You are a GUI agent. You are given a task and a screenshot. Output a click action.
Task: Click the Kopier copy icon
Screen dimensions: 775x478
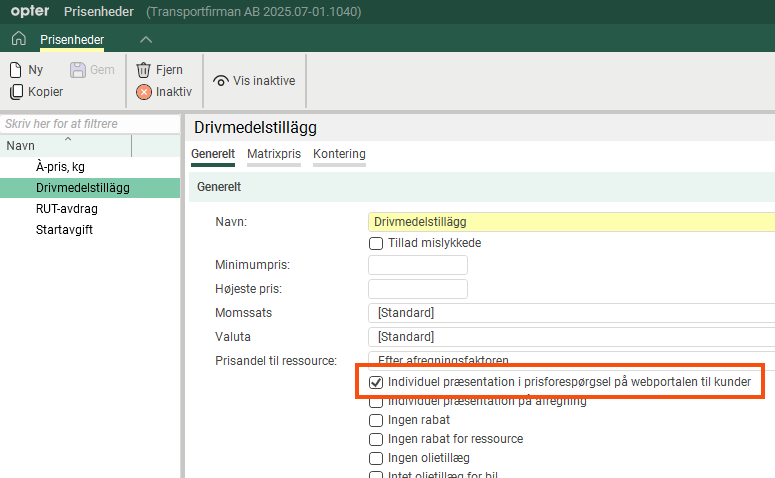click(x=16, y=92)
